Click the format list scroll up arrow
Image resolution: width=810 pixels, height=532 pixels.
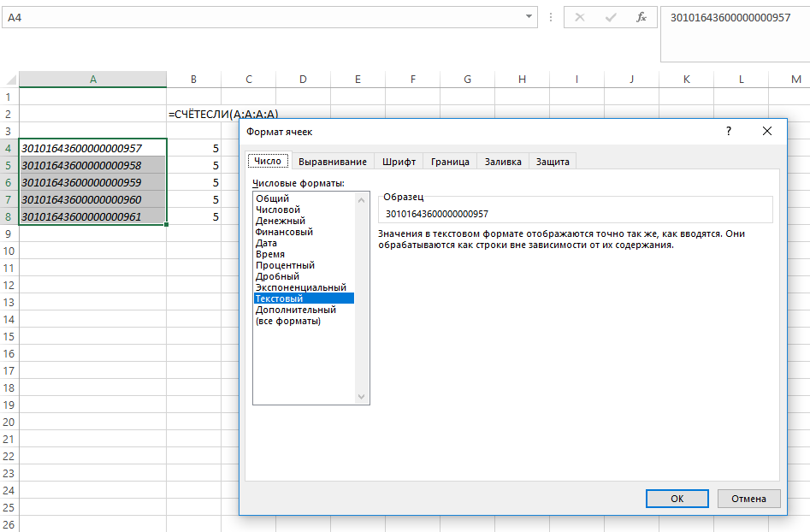tap(362, 200)
